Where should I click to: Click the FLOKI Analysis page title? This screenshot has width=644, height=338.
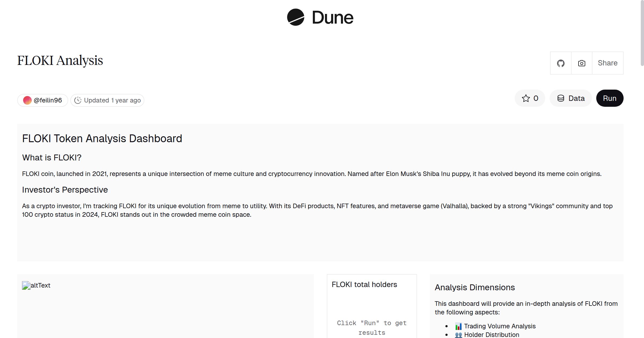pyautogui.click(x=60, y=60)
